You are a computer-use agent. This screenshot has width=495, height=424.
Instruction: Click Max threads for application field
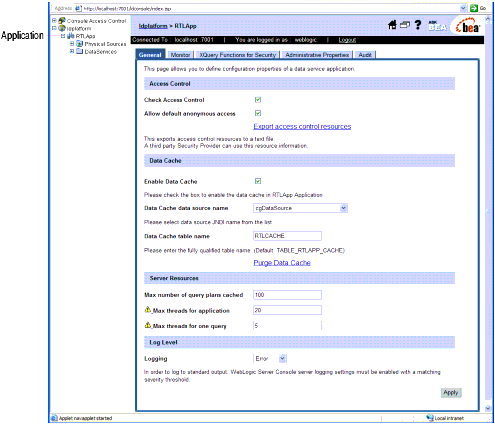(287, 310)
